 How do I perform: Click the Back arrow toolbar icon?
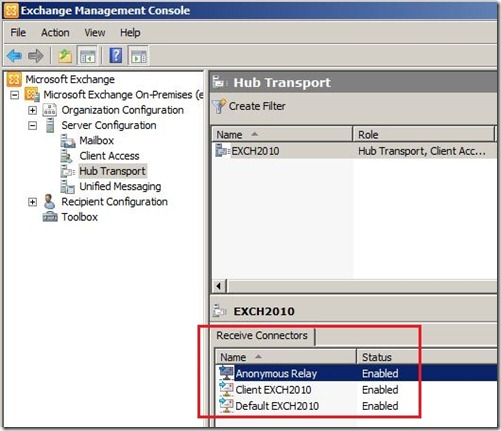coord(15,56)
